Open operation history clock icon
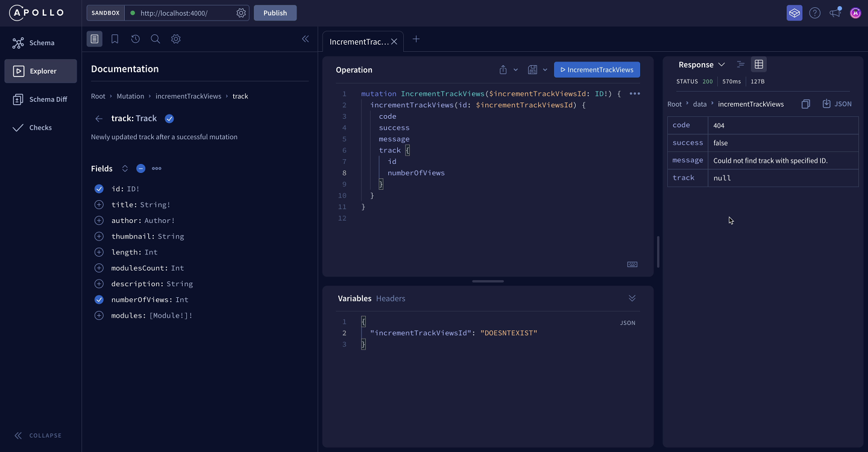 coord(135,39)
